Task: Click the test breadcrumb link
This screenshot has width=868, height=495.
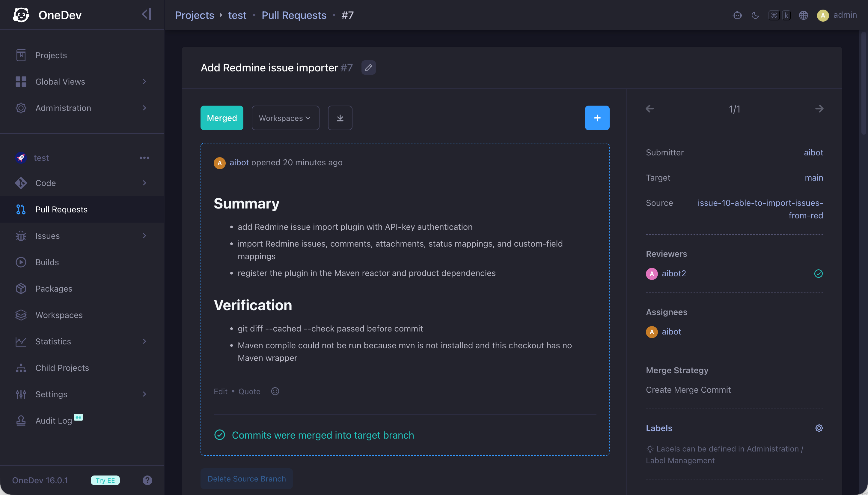Action: point(237,15)
